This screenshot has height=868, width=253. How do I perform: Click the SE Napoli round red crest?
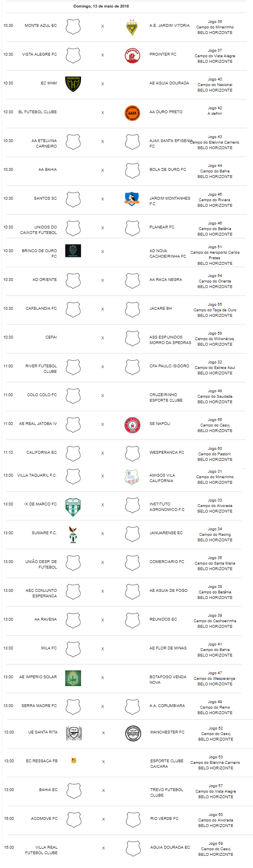point(132,425)
